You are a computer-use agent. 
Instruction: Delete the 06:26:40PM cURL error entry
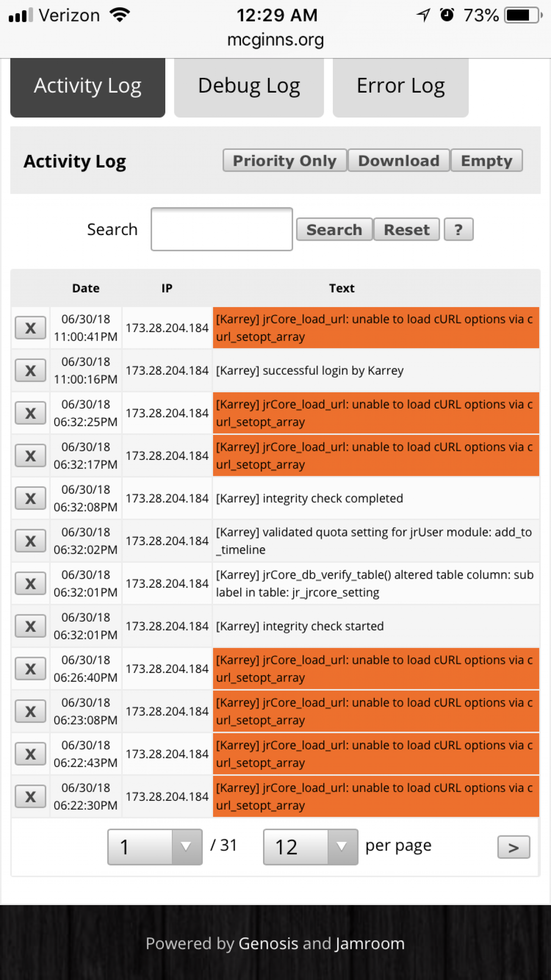(x=30, y=669)
